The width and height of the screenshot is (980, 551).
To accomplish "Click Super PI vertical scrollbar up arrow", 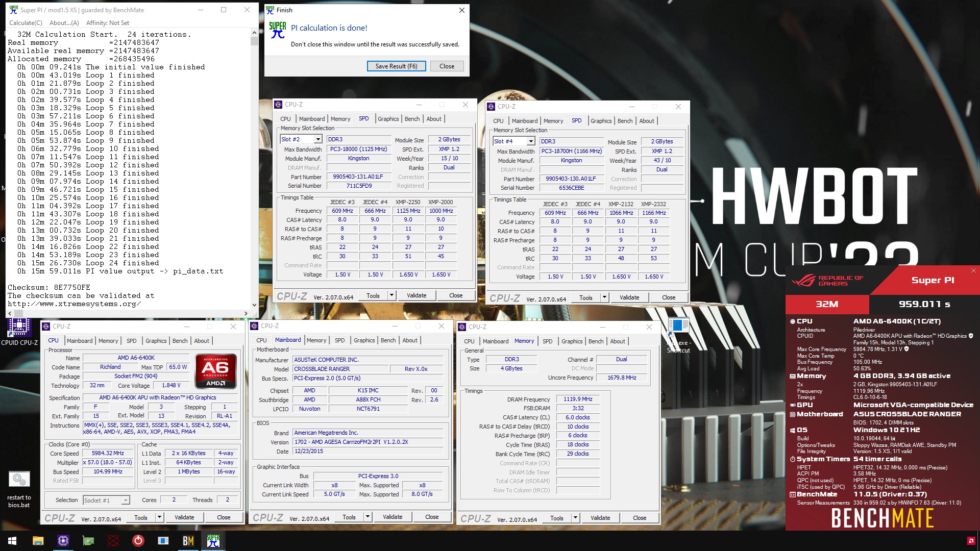I will [254, 33].
